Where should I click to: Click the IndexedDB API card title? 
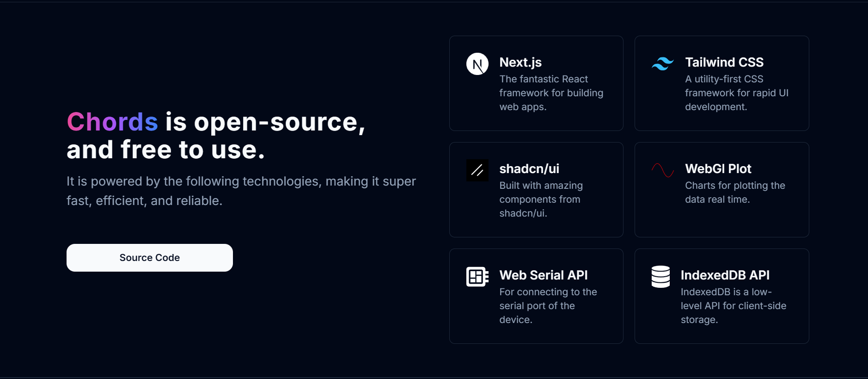pos(725,275)
